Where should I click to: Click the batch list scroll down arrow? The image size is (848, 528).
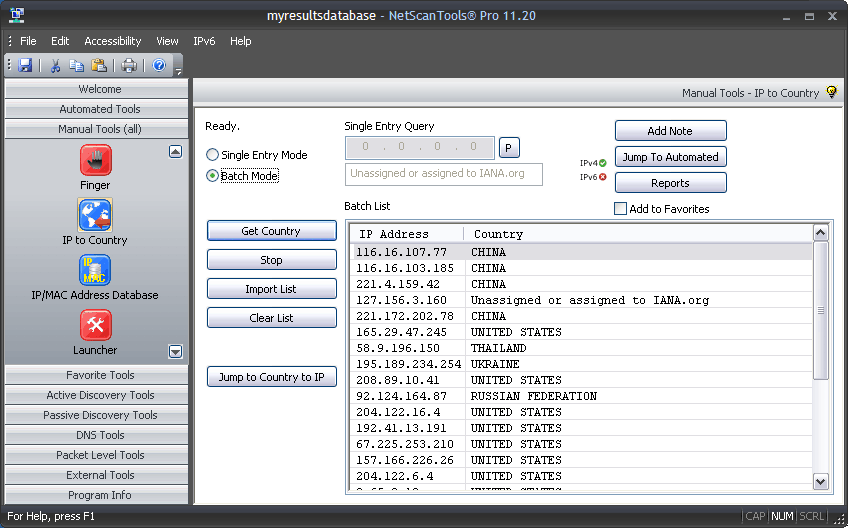[x=820, y=481]
